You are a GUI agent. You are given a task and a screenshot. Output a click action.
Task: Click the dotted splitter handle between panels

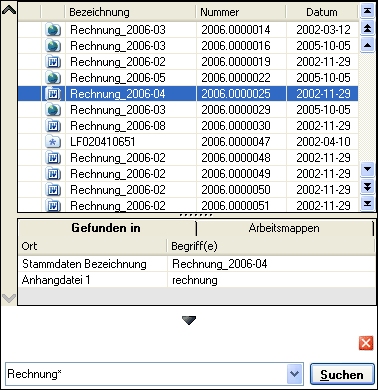point(196,215)
